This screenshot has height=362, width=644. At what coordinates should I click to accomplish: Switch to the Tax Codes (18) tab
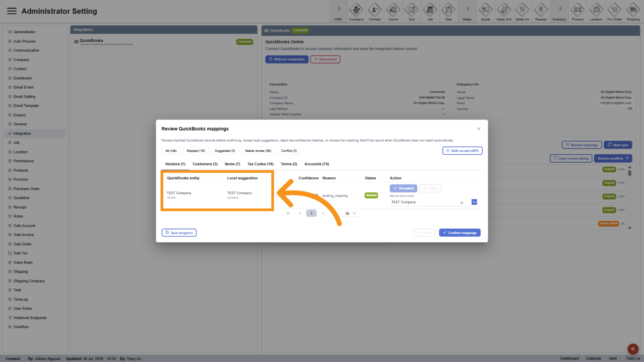tap(260, 164)
